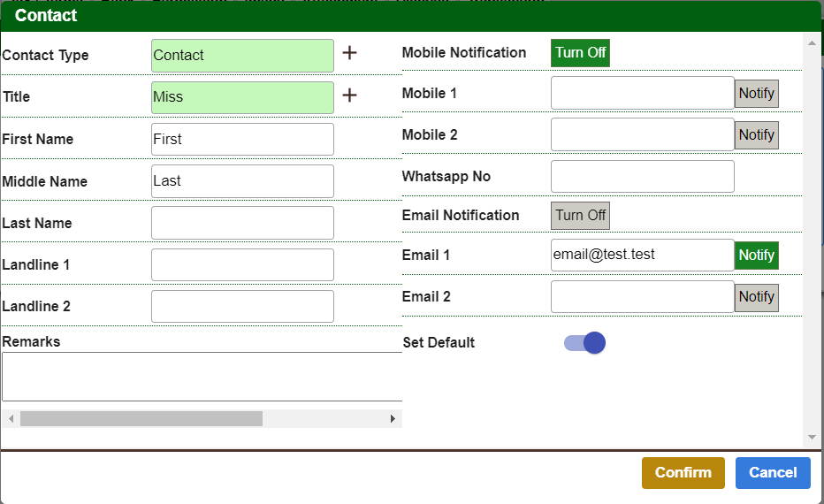824x504 pixels.
Task: Open the Contact Type dropdown
Action: [242, 56]
